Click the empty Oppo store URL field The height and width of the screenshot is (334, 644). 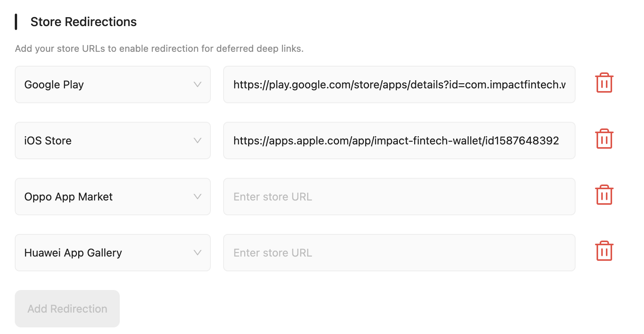[x=399, y=197]
